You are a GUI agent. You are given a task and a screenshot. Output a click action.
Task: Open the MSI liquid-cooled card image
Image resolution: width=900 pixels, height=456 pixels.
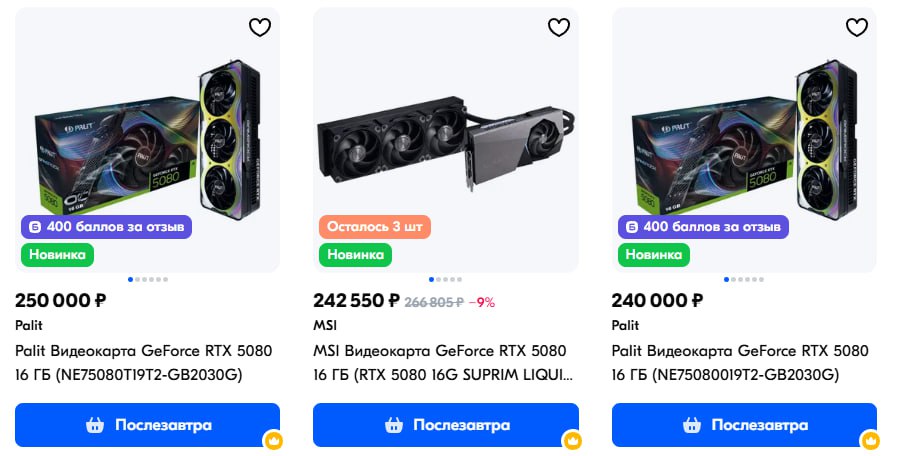[x=445, y=140]
